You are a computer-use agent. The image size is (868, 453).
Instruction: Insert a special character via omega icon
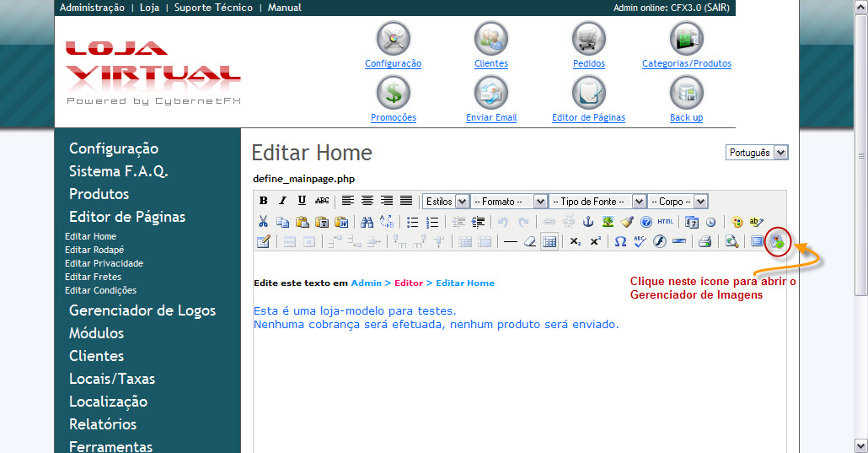click(x=619, y=242)
